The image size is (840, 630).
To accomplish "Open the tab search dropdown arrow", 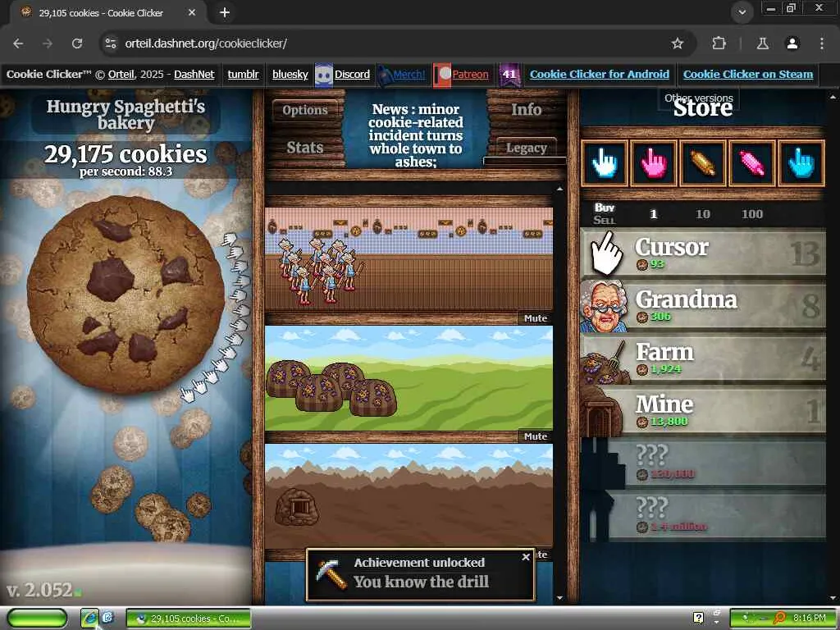I will click(x=742, y=12).
